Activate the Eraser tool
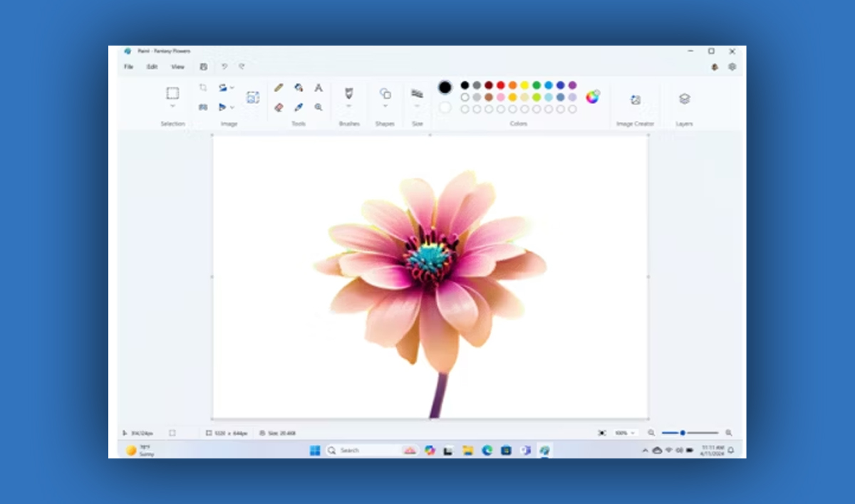Screen dimensions: 855x504 [x=279, y=106]
